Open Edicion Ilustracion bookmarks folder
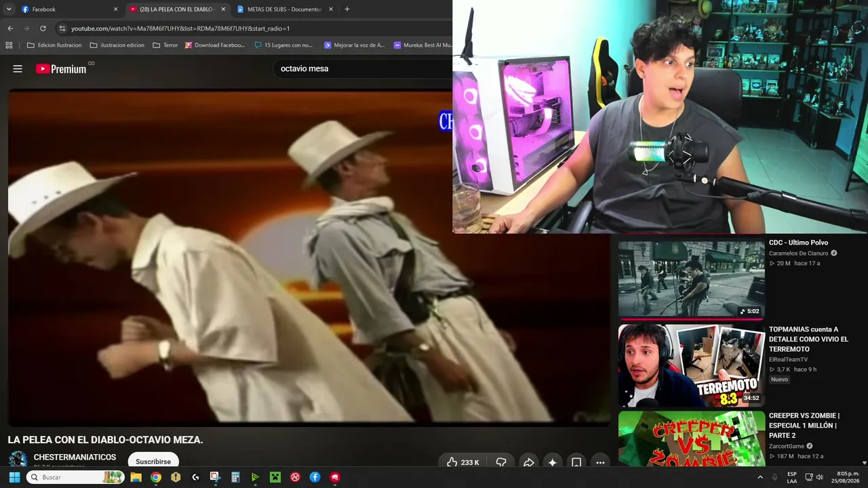The height and width of the screenshot is (488, 868). (54, 45)
